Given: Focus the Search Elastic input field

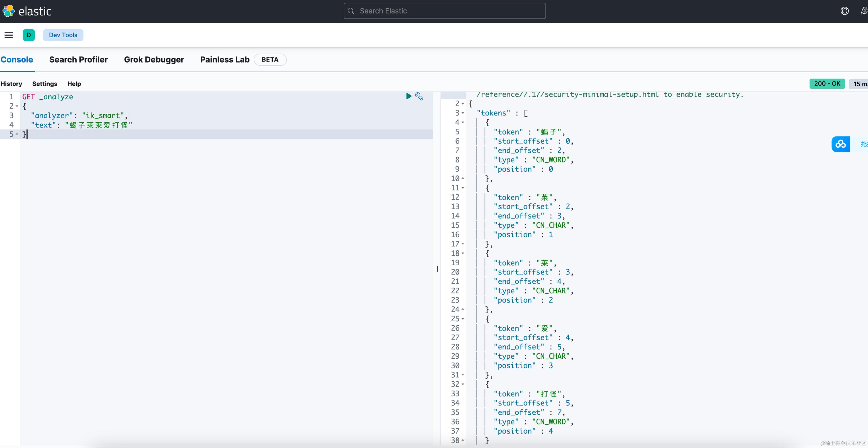Looking at the screenshot, I should pyautogui.click(x=444, y=11).
